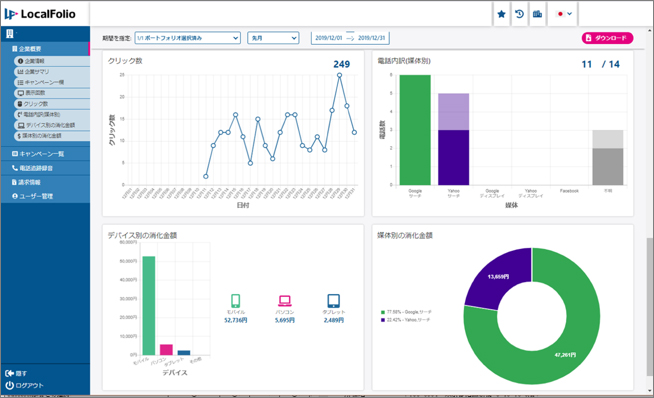The image size is (654, 398).
Task: Click the start date 2019/12/01
Action: point(329,38)
